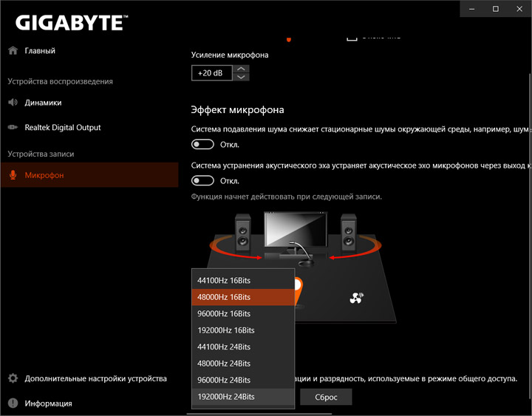The height and width of the screenshot is (416, 532).
Task: Toggle the noise suppression switch
Action: pos(202,145)
